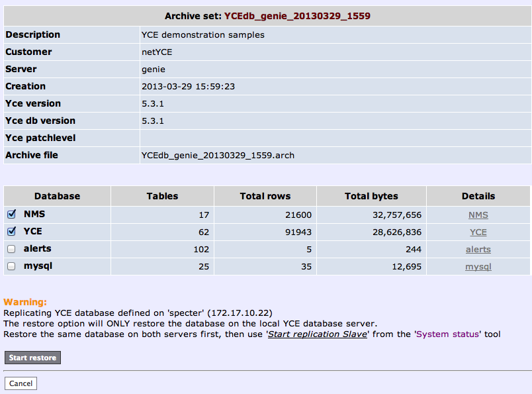
Task: Click the Database column header
Action: [x=57, y=196]
